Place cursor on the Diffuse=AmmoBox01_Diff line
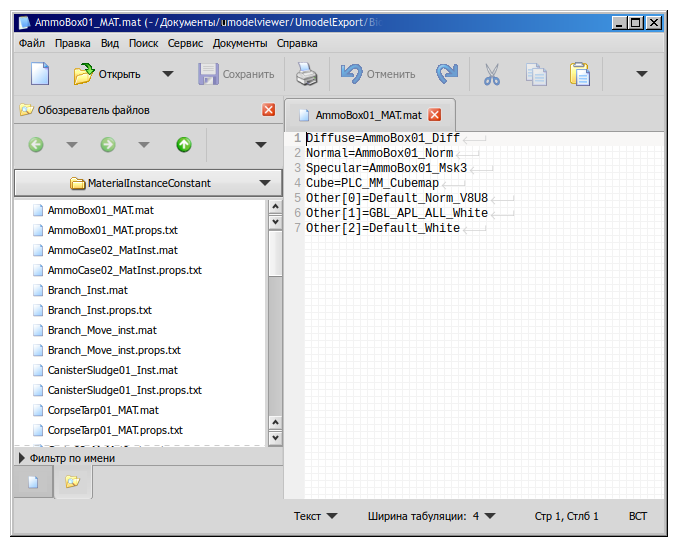 tap(383, 138)
